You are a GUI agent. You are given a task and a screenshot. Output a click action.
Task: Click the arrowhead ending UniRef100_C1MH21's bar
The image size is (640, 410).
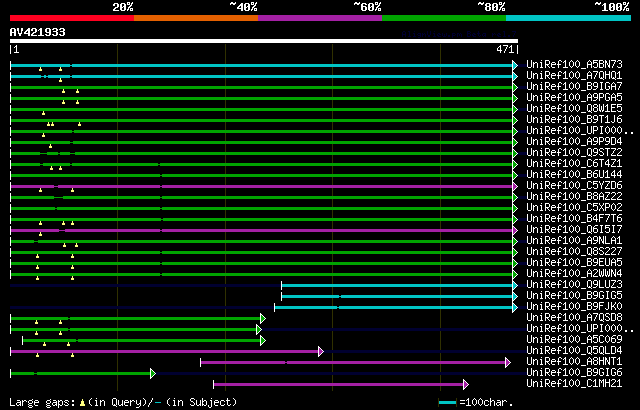[x=466, y=384]
